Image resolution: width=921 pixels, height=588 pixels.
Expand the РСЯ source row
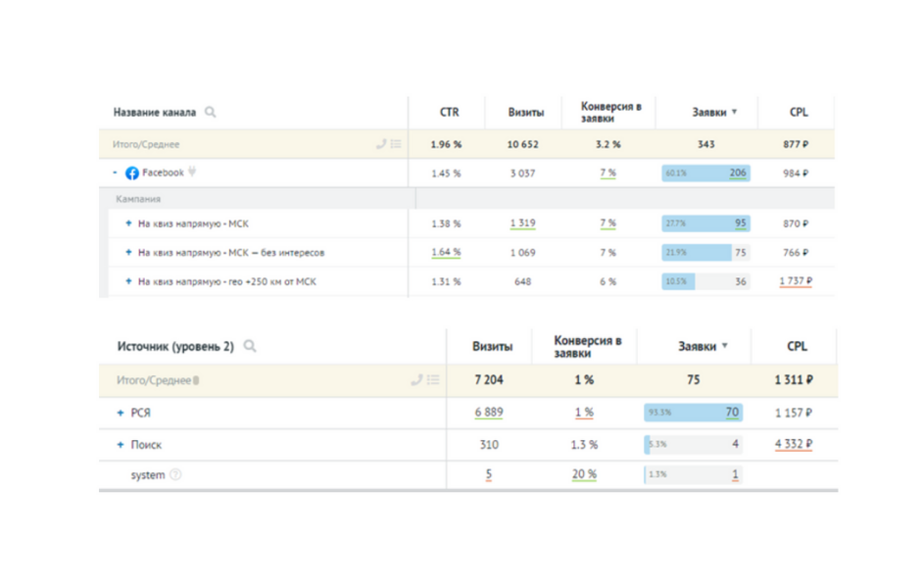pos(121,413)
